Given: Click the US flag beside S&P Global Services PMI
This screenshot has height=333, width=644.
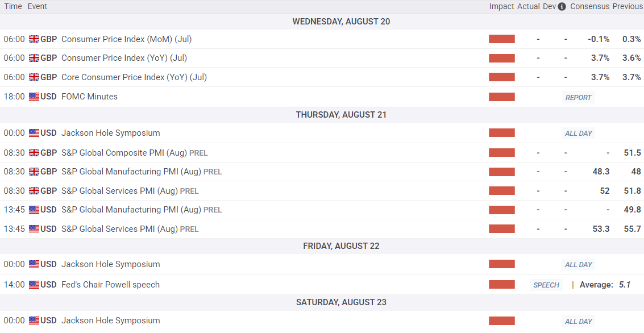Looking at the screenshot, I should 34,229.
